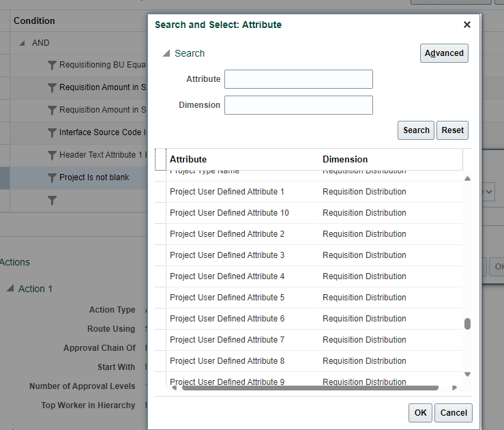This screenshot has height=430, width=504.
Task: Click the vertical scrollbar thumb
Action: point(467,324)
